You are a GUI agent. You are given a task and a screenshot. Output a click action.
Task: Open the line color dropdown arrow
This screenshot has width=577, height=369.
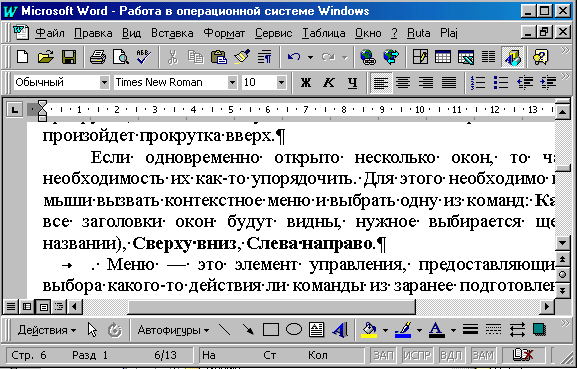click(419, 330)
